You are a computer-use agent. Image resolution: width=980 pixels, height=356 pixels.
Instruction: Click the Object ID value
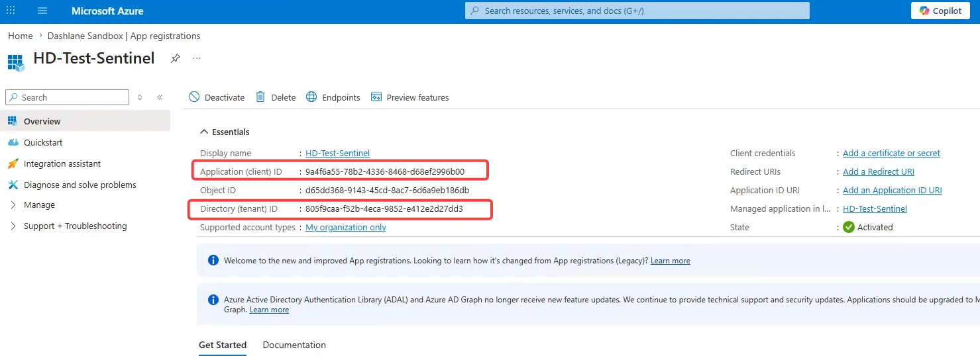(387, 190)
